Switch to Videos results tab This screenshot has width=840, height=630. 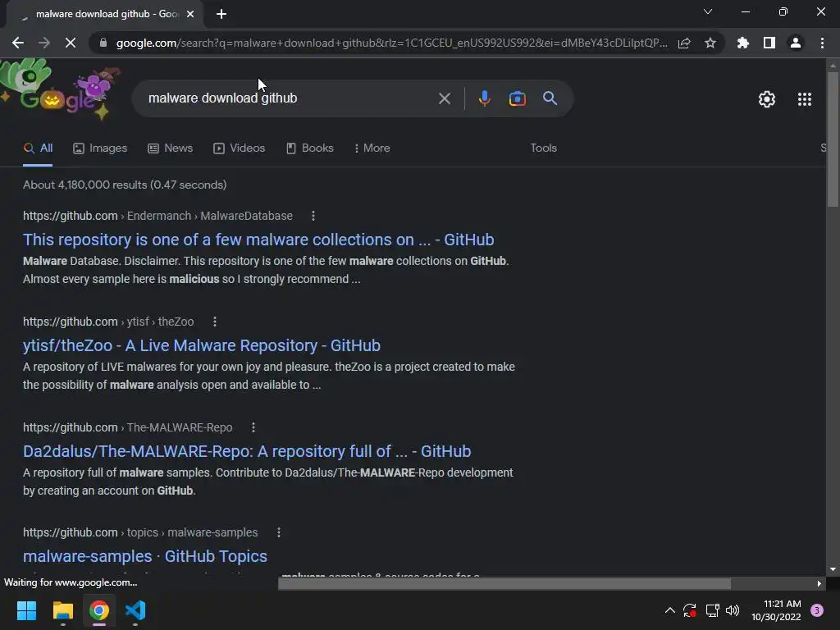point(239,148)
